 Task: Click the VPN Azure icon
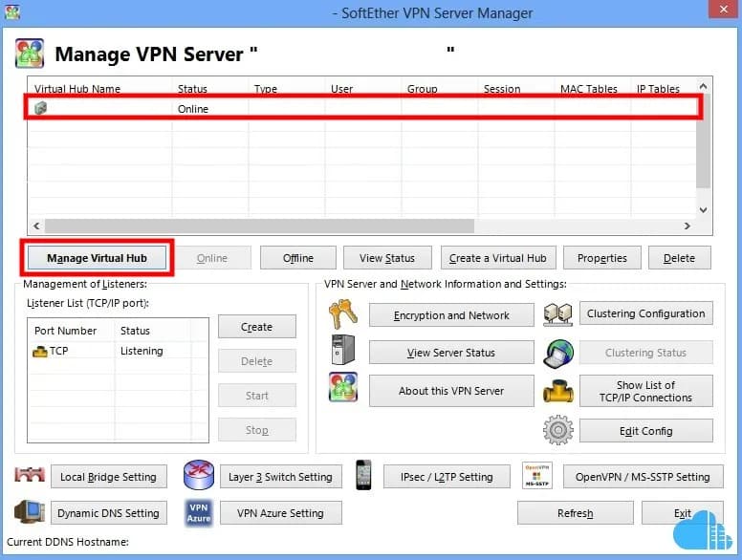[x=199, y=513]
